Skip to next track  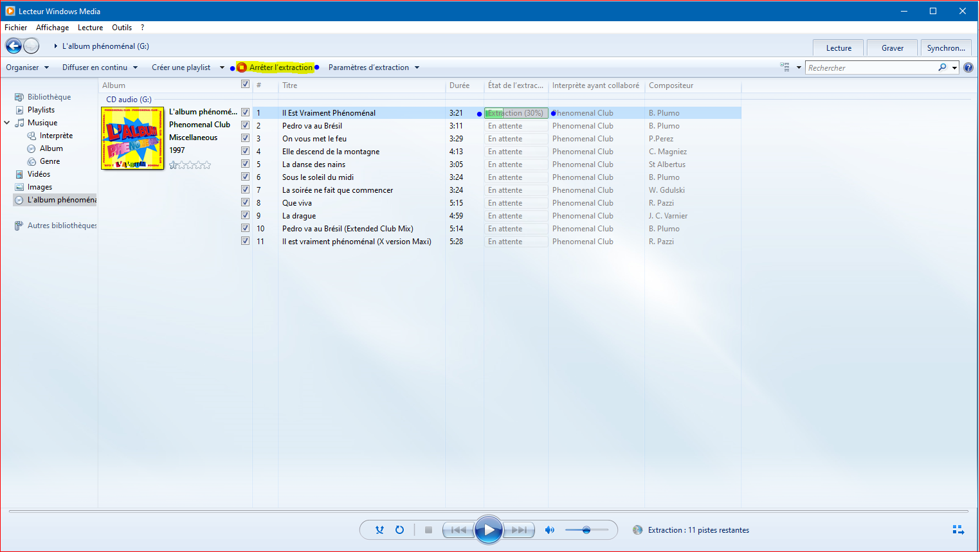coord(519,530)
